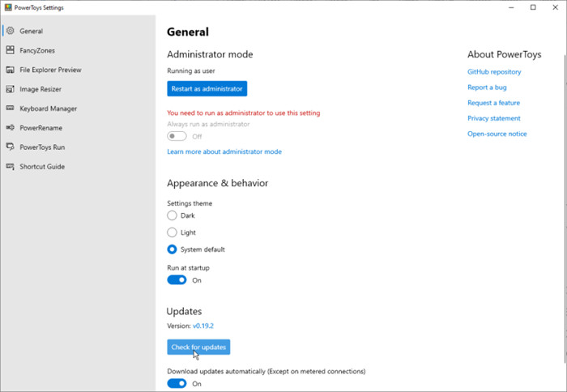
Task: Click the 'About PowerToys' heading
Action: point(504,54)
